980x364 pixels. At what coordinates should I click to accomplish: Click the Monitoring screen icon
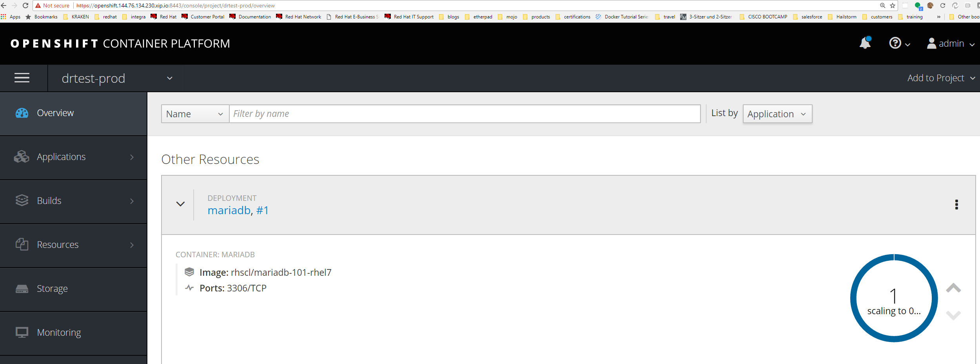click(22, 333)
